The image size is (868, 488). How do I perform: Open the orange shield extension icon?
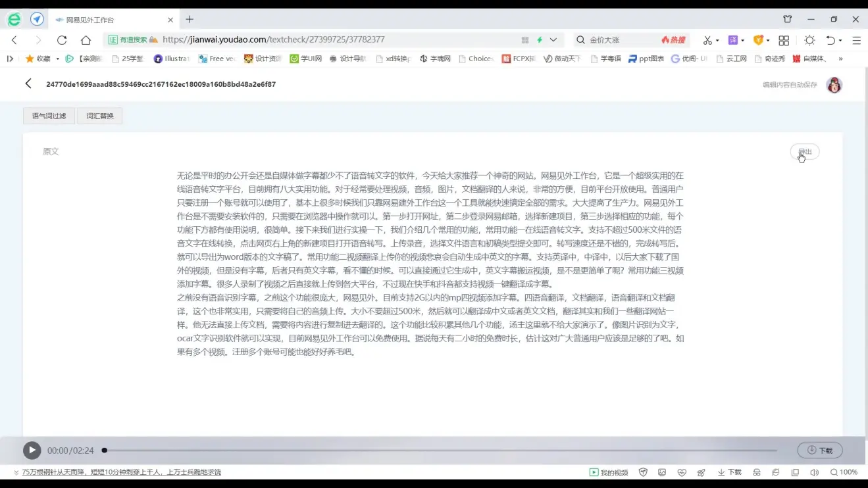pos(758,40)
